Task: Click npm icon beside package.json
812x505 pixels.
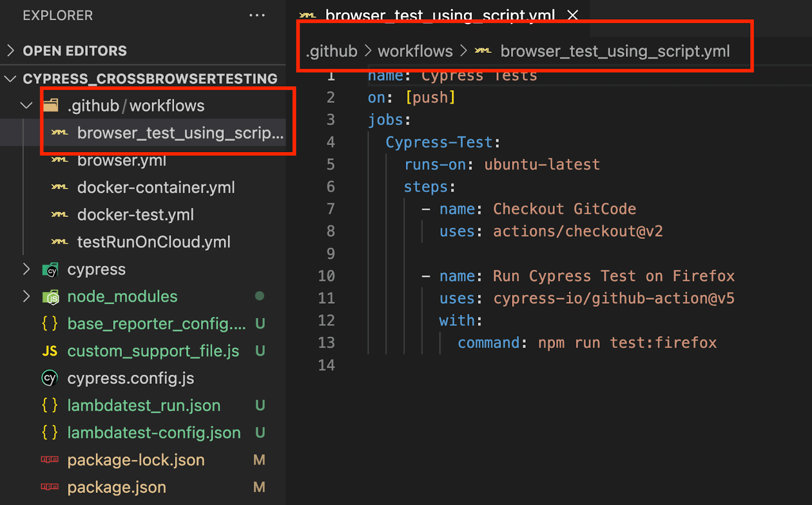Action: click(50, 487)
